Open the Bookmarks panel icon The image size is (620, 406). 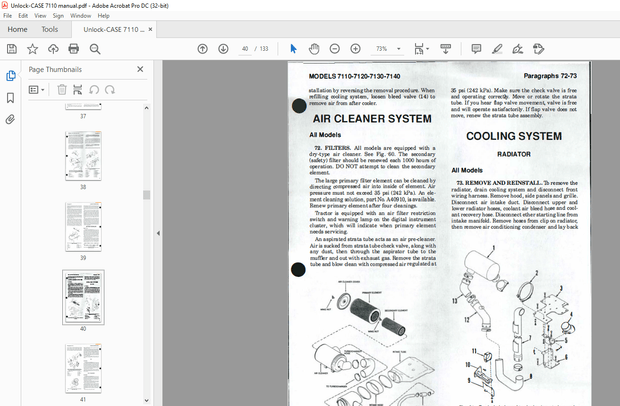coord(11,98)
